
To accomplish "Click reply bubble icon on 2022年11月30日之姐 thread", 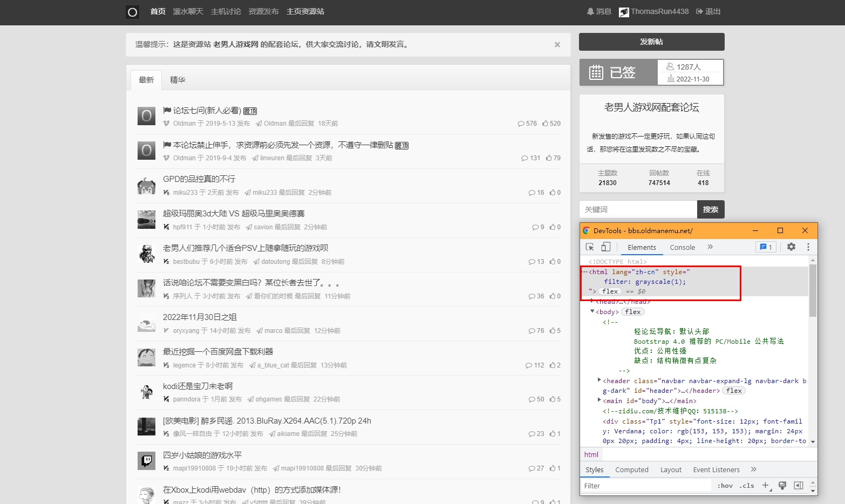I will pos(532,331).
